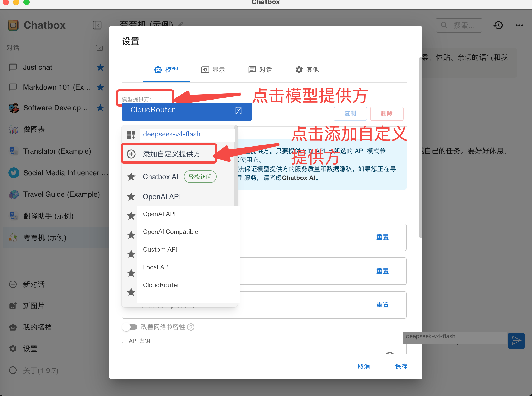Click the star beside Markdown 101
Image resolution: width=532 pixels, height=396 pixels.
100,87
